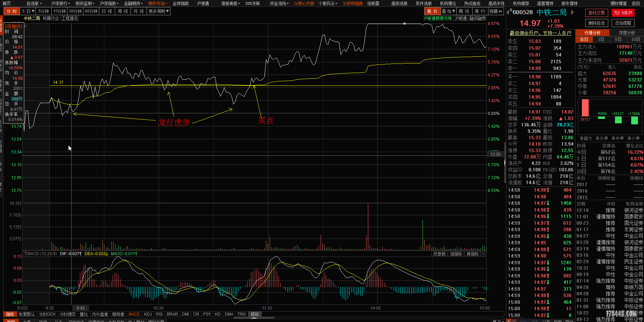The image size is (644, 322).
Task: Switch indicator to KDJ
Action: (148, 314)
